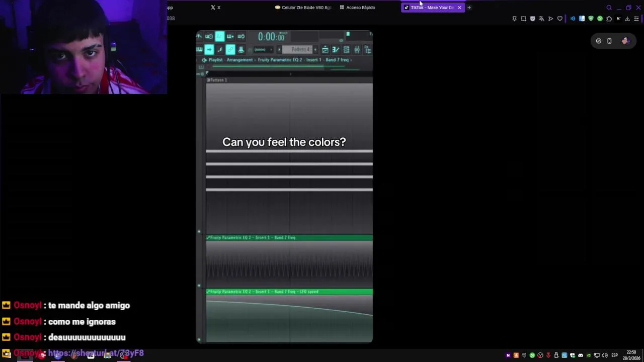Viewport: 644px width, 362px height.
Task: Click the TikTok coin icon at top right
Action: pyautogui.click(x=599, y=41)
